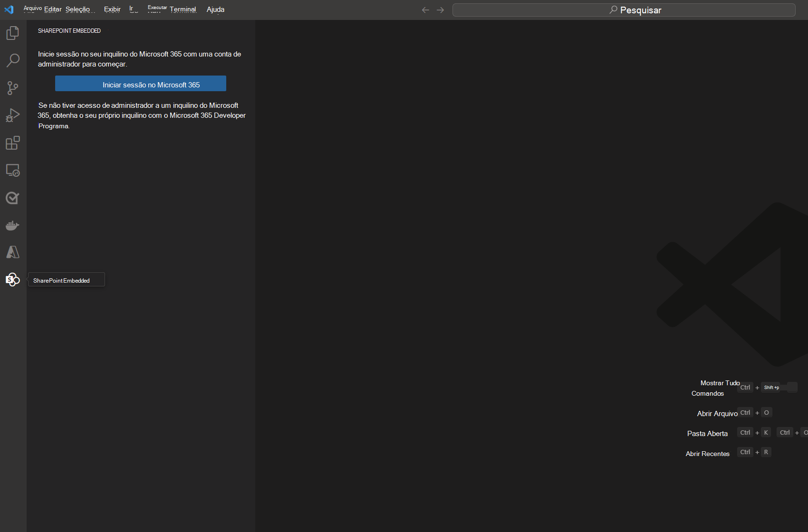Click the VS Code logo icon
Screen dimensions: 808x532
(x=9, y=9)
